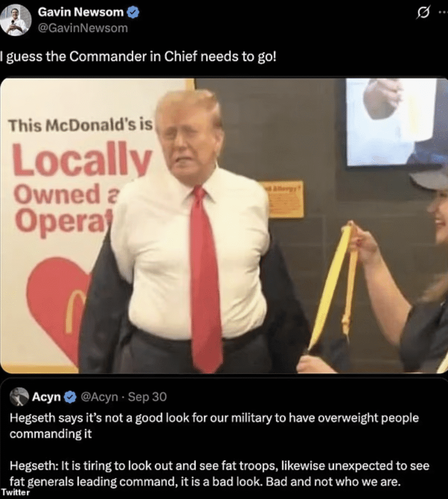Click Acyn's verified badge icon
The width and height of the screenshot is (448, 499).
pyautogui.click(x=70, y=397)
